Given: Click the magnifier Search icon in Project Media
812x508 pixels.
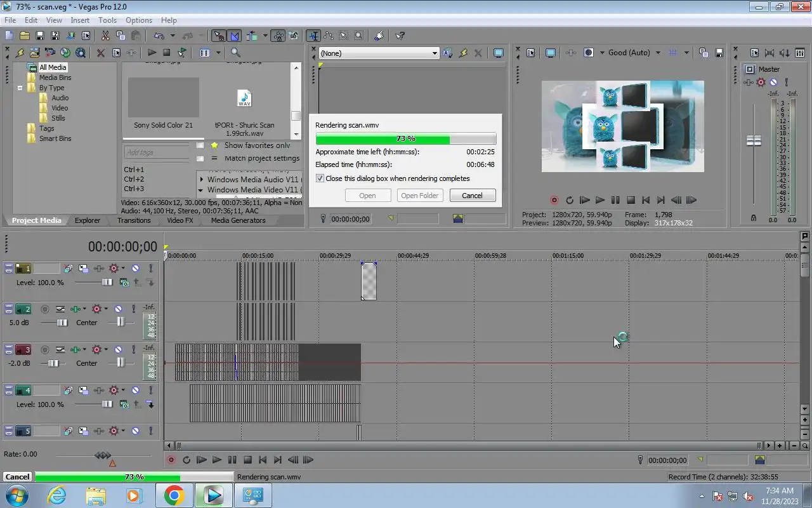Looking at the screenshot, I should click(x=235, y=53).
